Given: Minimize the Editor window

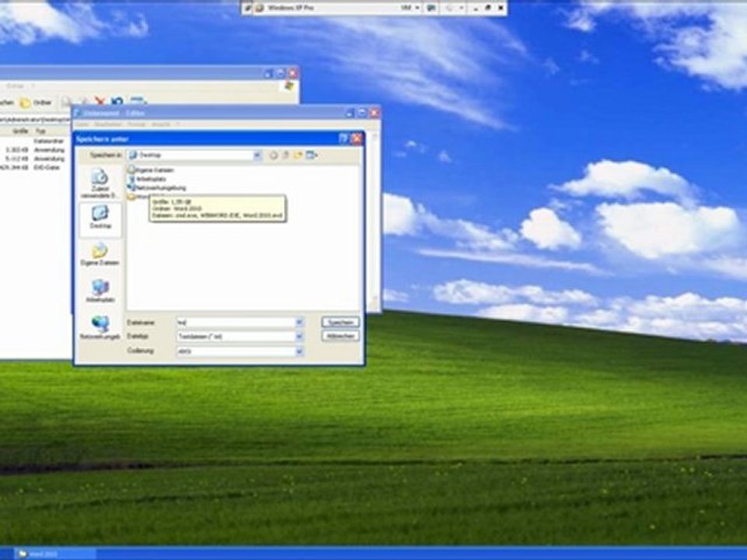Looking at the screenshot, I should point(349,113).
